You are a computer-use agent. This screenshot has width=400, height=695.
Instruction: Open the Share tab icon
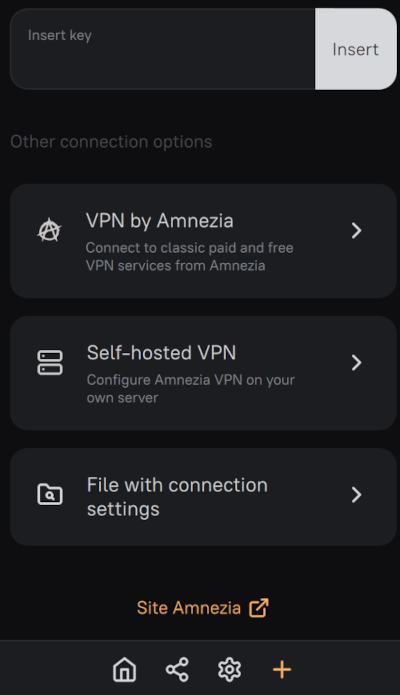(x=177, y=669)
